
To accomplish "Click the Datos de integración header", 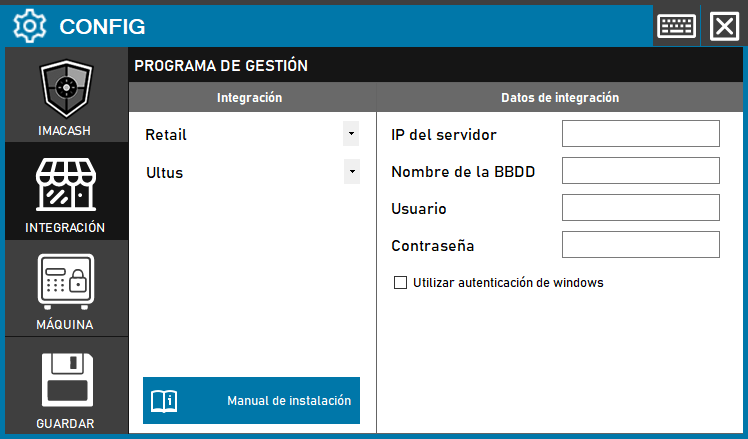I will click(x=559, y=98).
